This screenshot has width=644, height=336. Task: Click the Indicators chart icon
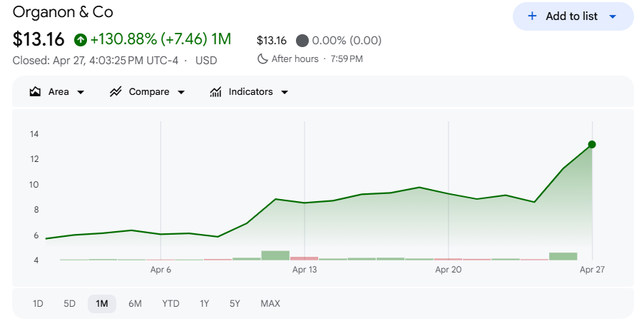pos(215,92)
